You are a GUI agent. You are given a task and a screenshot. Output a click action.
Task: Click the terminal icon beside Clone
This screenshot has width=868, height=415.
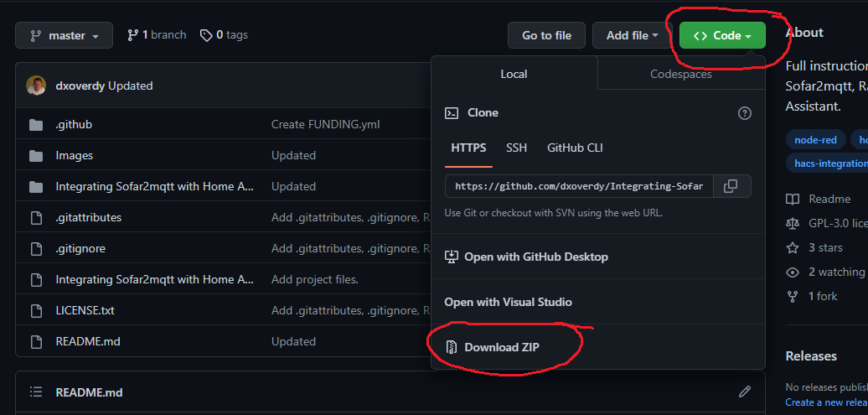pos(452,113)
